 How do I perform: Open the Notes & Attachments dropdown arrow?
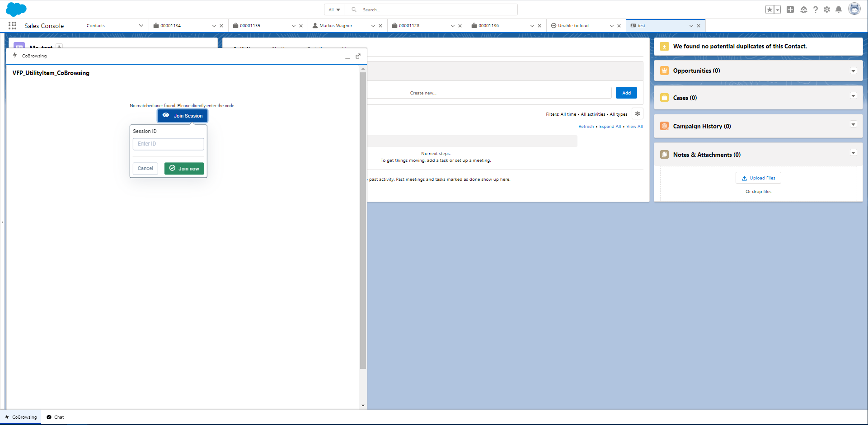[x=854, y=153]
